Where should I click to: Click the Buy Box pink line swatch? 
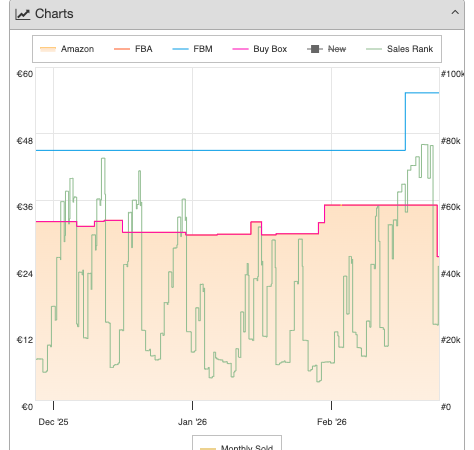240,49
